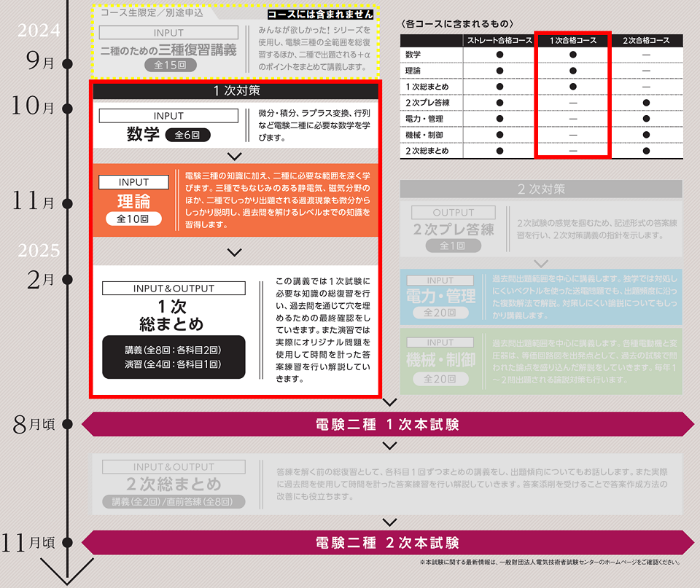Click the 電力・管理 row dot under 2次合格コース
This screenshot has width=700, height=588.
(646, 118)
